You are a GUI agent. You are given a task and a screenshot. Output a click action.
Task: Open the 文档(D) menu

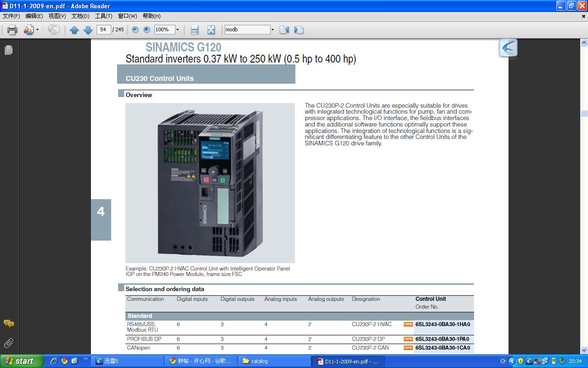(80, 16)
